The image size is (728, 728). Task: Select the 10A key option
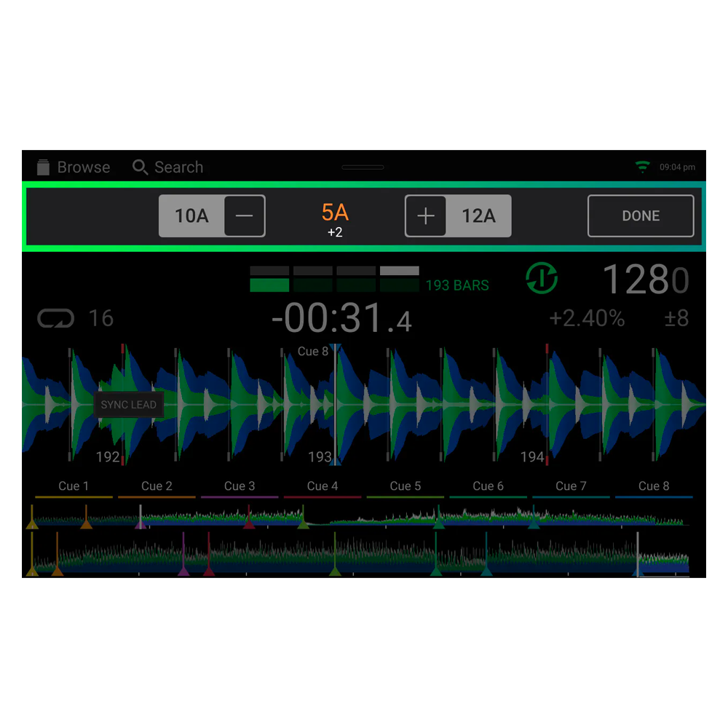(191, 216)
